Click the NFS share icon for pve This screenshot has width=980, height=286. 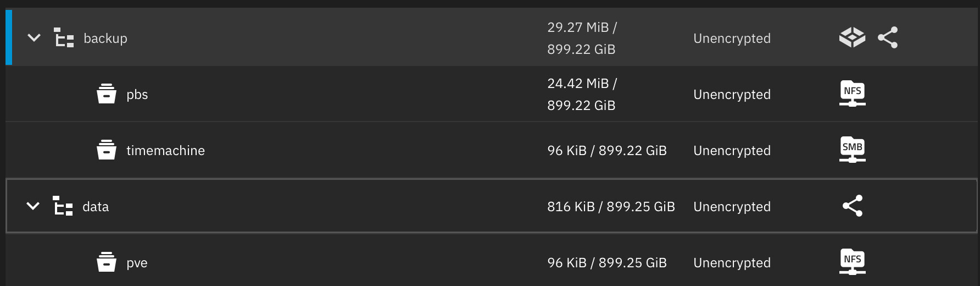coord(852,262)
